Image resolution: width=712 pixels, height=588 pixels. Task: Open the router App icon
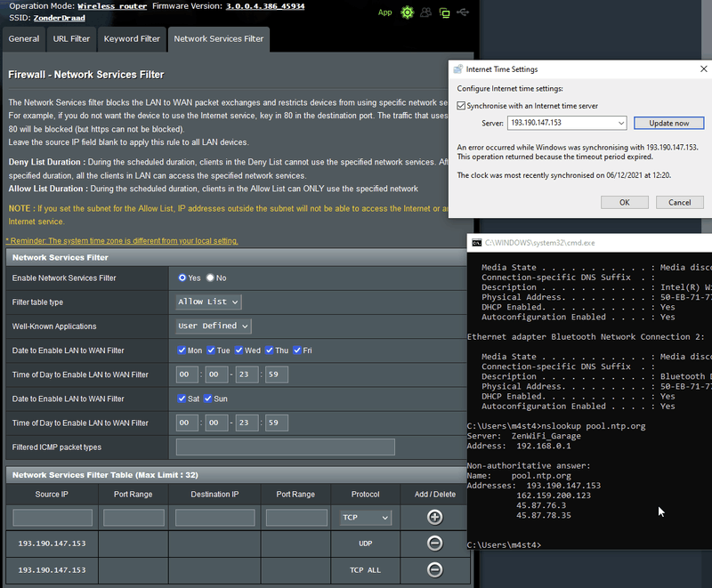click(x=384, y=12)
